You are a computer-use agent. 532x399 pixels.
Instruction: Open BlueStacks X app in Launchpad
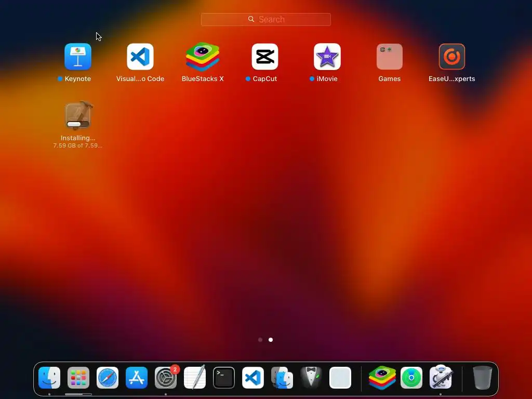point(203,57)
